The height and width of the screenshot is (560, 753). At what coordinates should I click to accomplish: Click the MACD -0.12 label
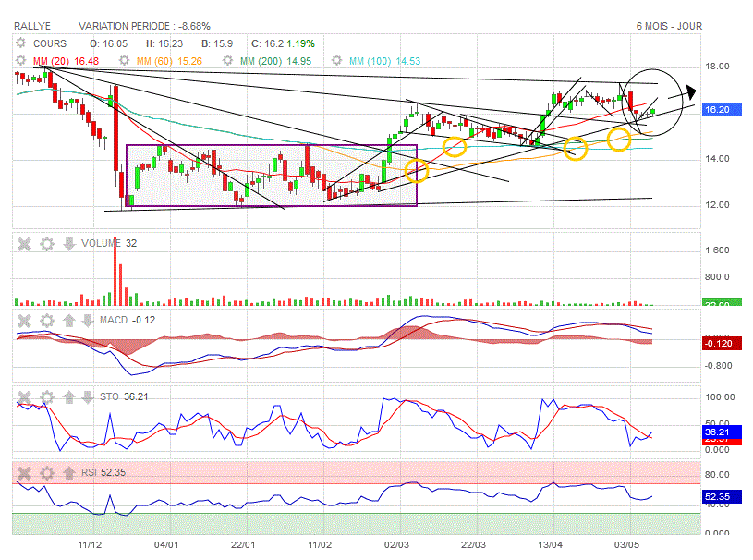point(128,320)
